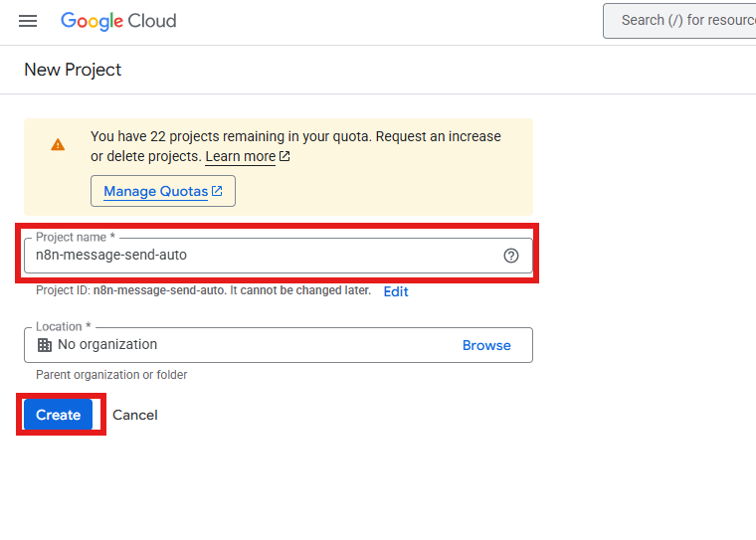Click external-link icon beside Learn more

tap(284, 156)
